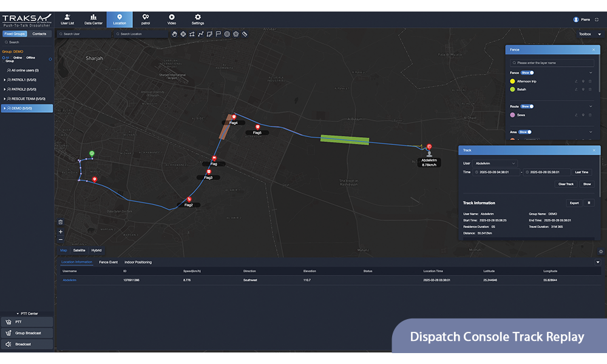Select the hand pan tool in map toolbar
The image size is (607, 364).
click(174, 34)
